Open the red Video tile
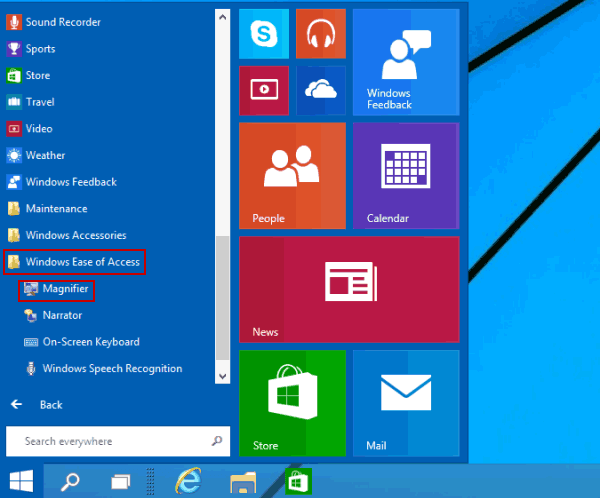The width and height of the screenshot is (600, 498). [x=264, y=90]
